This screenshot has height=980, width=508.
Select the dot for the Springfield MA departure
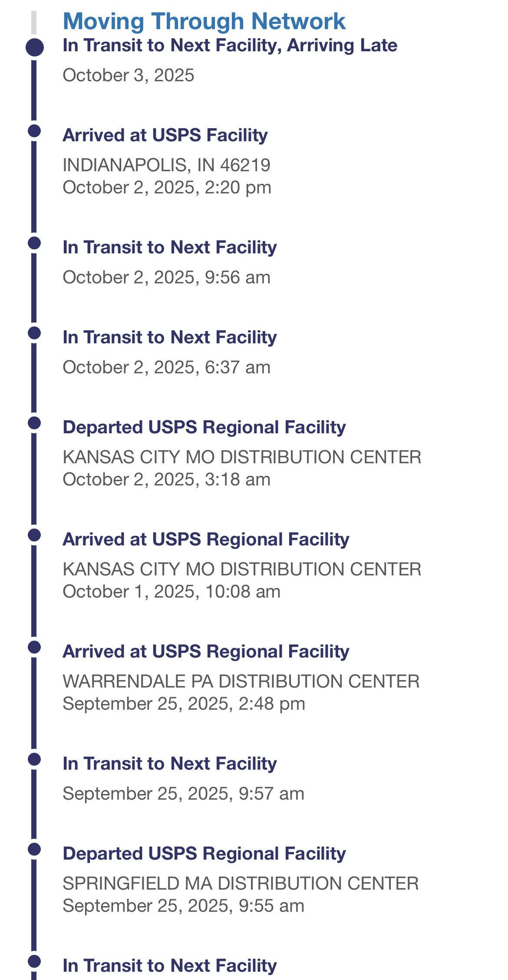(x=34, y=849)
